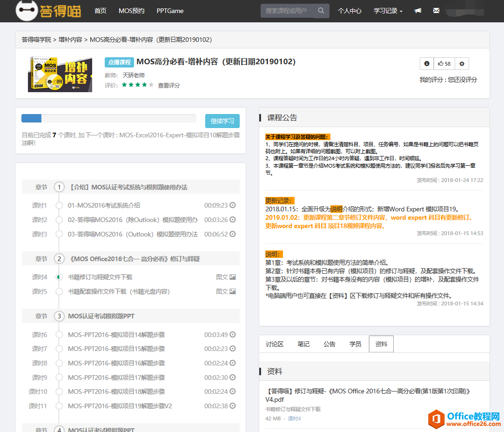The image size is (504, 432).
Task: Select the lesson 6 progress circle
Action: [x=59, y=335]
